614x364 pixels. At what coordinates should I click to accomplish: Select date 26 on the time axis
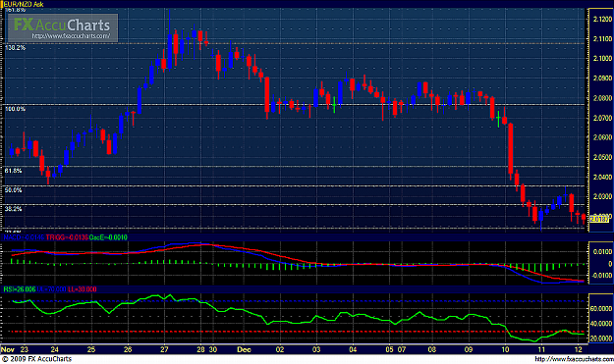point(128,349)
